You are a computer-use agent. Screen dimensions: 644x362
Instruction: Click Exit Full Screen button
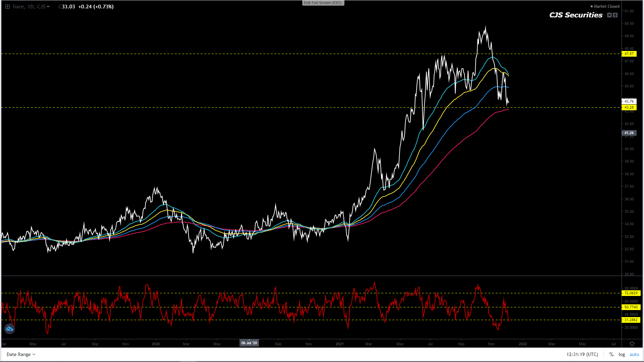tap(323, 3)
